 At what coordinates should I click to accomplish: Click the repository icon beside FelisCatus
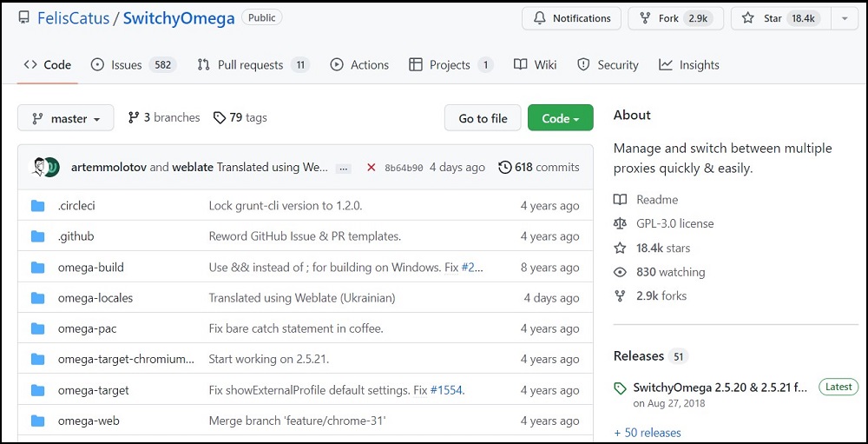tap(23, 17)
